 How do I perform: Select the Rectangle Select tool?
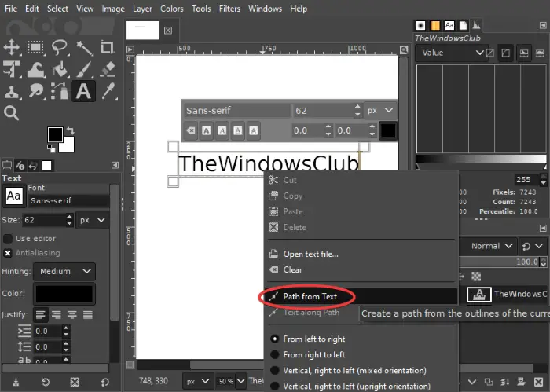point(35,47)
